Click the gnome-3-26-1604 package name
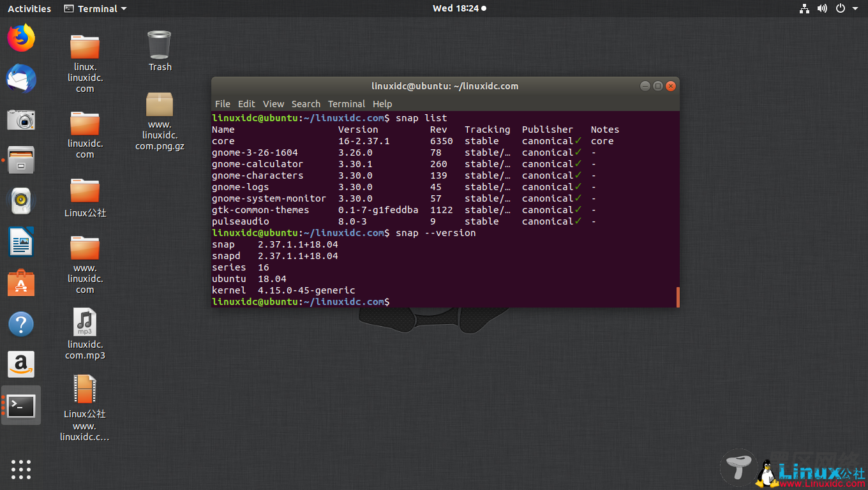The width and height of the screenshot is (868, 490). 255,152
